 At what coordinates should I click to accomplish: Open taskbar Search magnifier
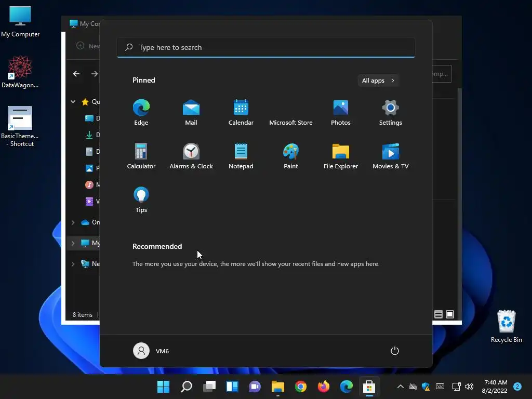(187, 387)
